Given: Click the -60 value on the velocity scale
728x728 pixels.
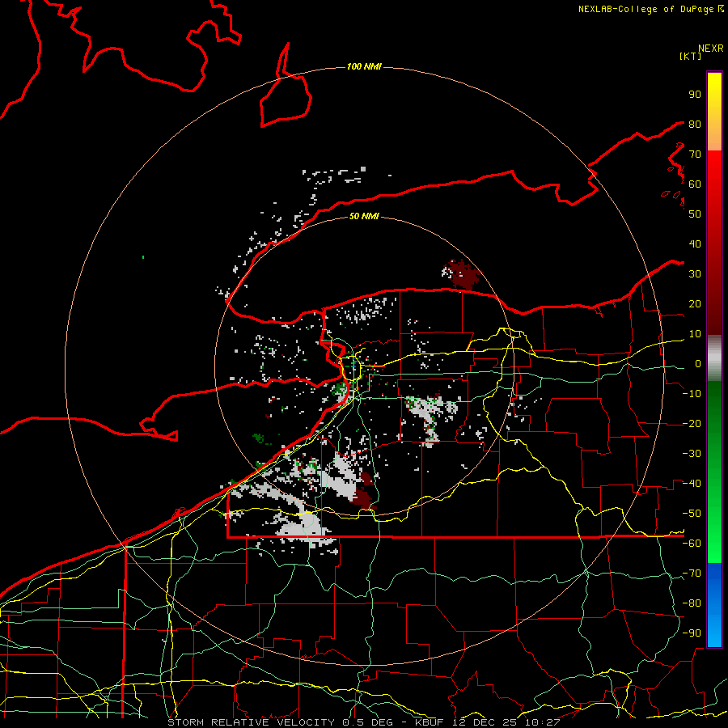Looking at the screenshot, I should (692, 544).
